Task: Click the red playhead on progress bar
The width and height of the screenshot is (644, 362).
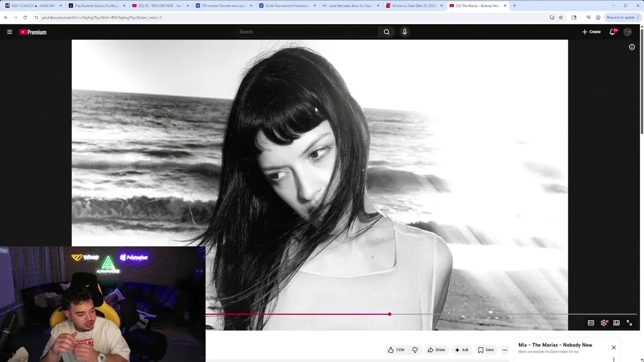Action: 389,314
